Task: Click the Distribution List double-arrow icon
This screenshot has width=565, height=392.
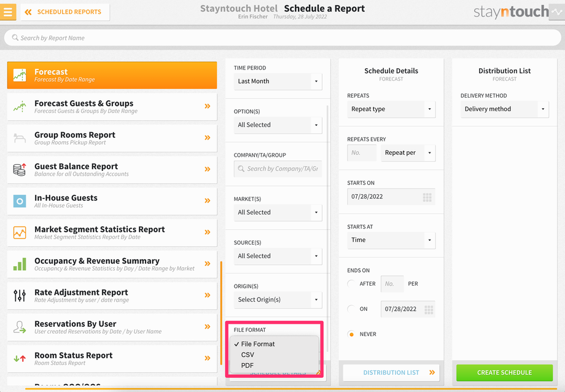Action: click(x=432, y=372)
